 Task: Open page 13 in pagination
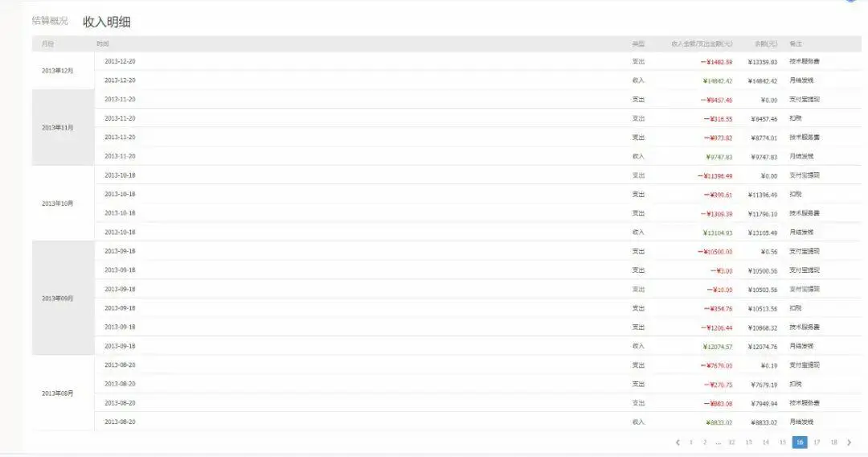748,442
